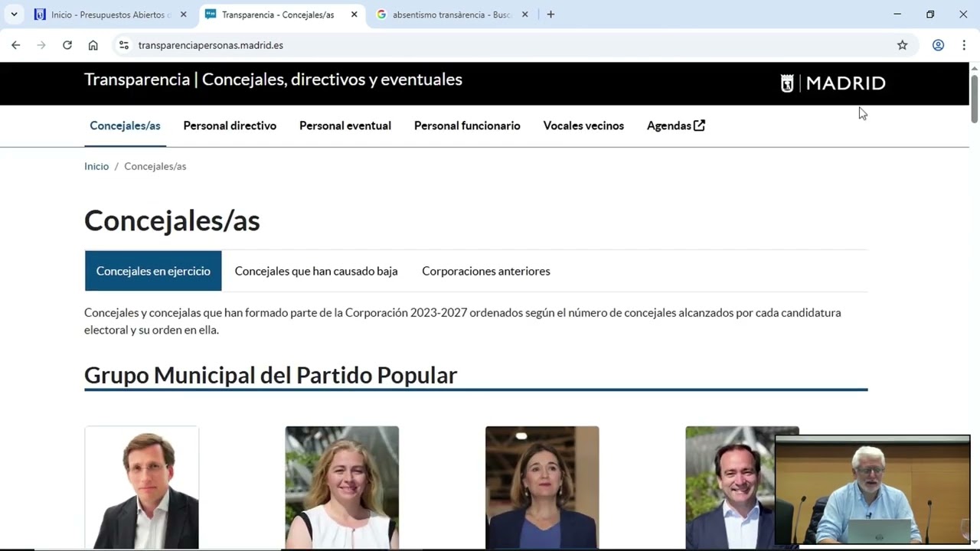Open blonde woman councillor photo
The height and width of the screenshot is (551, 980).
point(342,487)
